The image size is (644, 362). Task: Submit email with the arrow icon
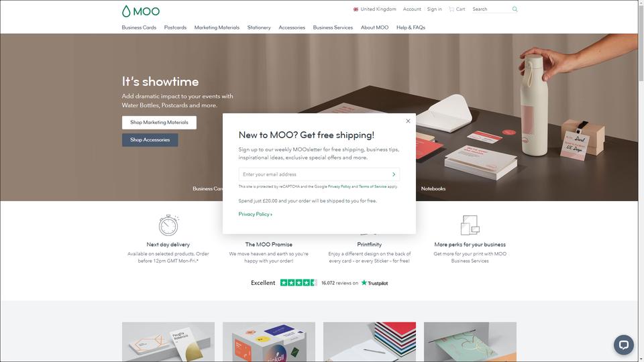pyautogui.click(x=394, y=174)
